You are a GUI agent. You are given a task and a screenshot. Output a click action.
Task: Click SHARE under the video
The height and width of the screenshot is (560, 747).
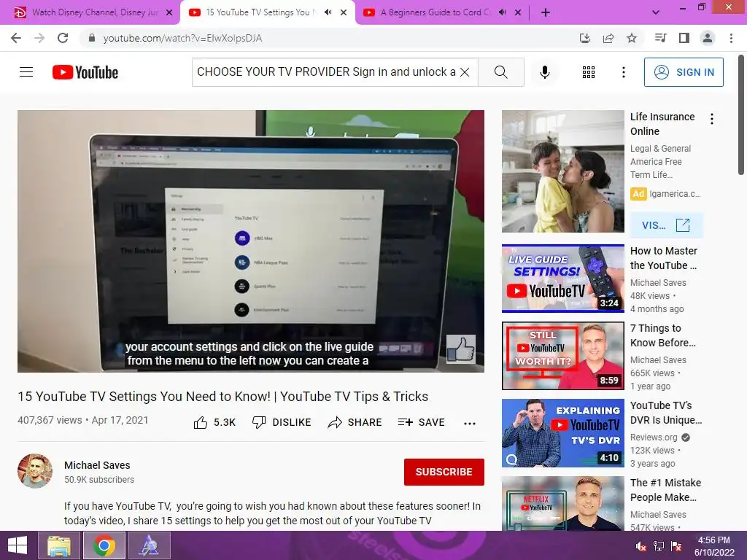[355, 422]
